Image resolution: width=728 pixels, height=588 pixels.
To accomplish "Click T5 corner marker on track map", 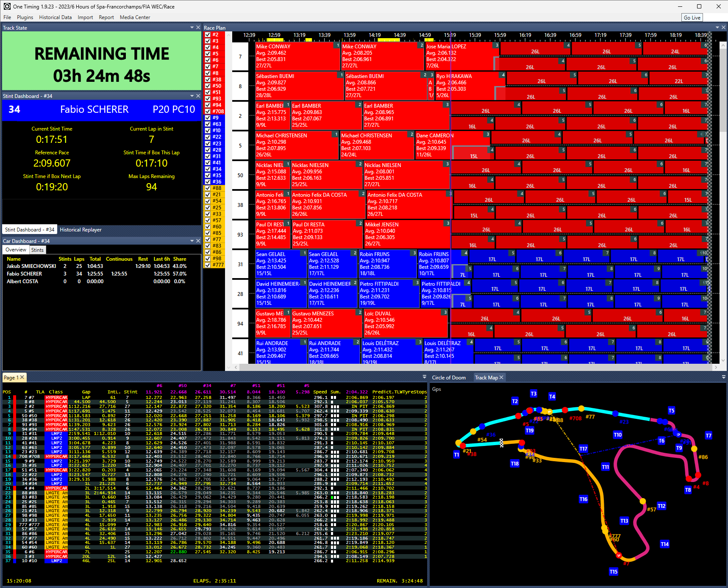I will point(671,410).
